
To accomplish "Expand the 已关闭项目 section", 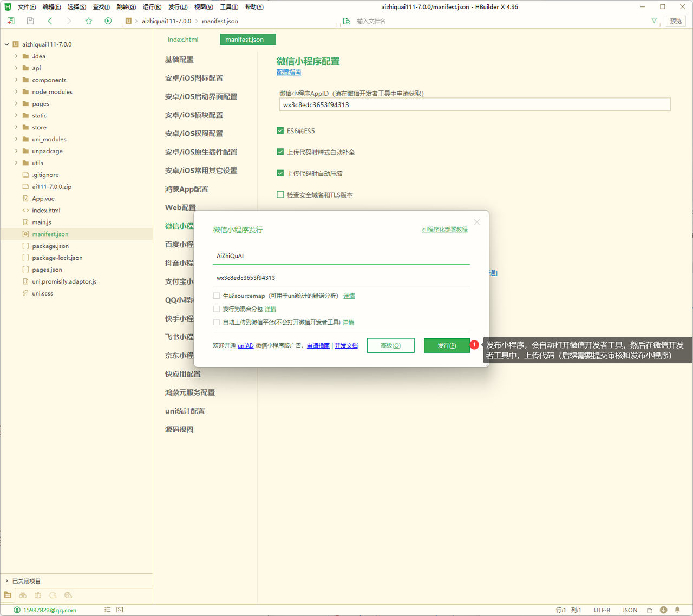I will tap(6, 581).
